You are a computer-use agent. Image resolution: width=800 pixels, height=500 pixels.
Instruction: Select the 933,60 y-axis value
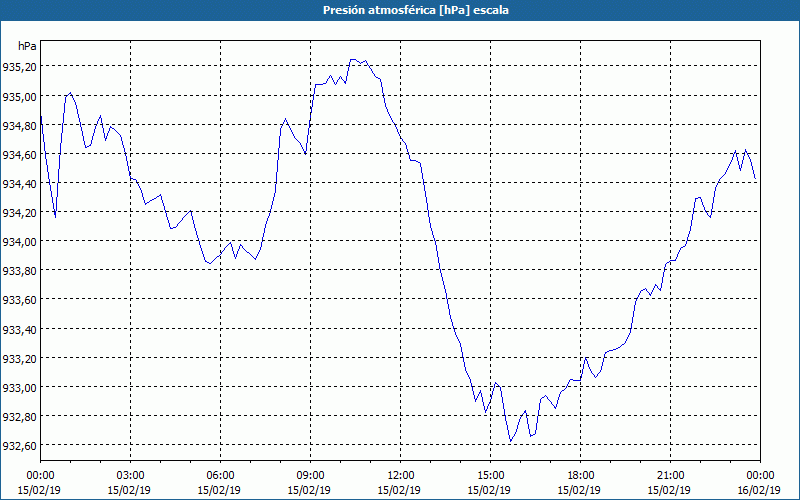tap(19, 300)
